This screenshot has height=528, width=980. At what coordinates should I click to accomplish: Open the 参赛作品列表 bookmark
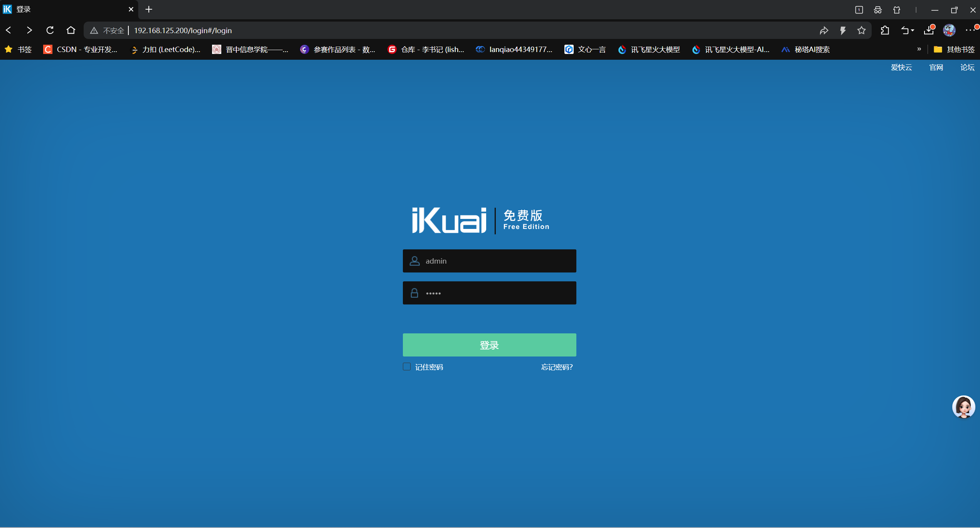coord(338,49)
